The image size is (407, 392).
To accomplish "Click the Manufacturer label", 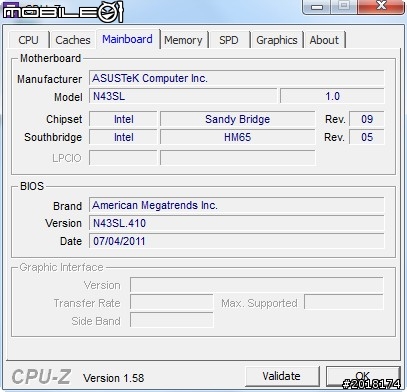I will point(50,79).
